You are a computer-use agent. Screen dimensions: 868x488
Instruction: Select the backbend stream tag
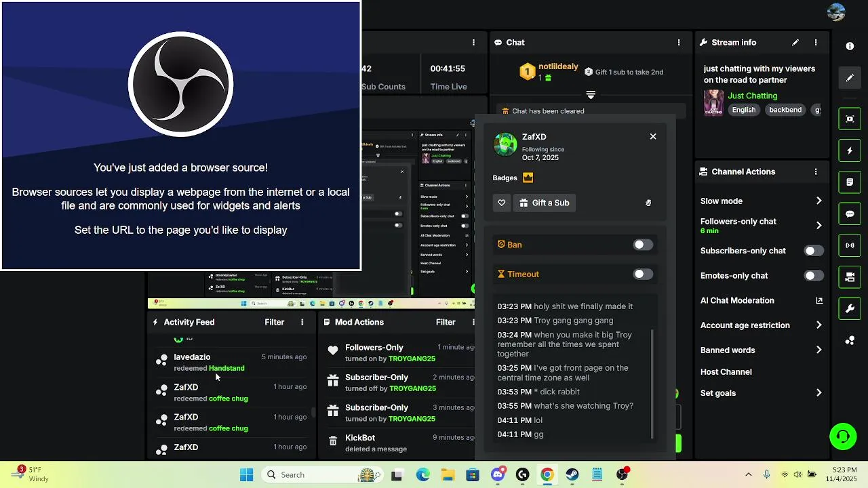pyautogui.click(x=785, y=110)
